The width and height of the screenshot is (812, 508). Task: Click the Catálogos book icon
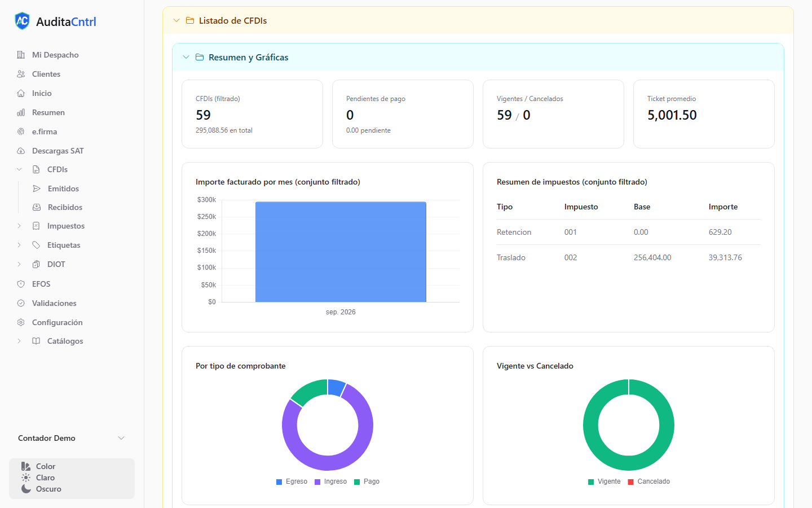36,341
